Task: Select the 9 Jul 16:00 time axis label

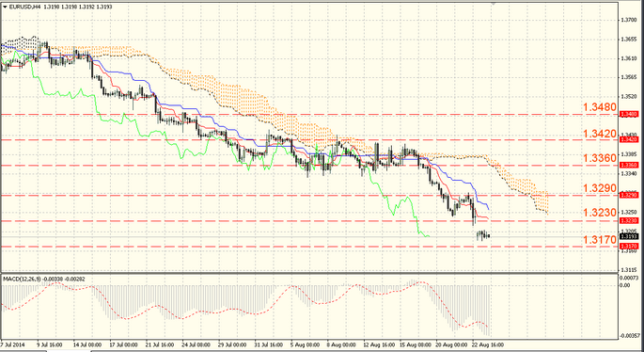Action: [x=49, y=344]
